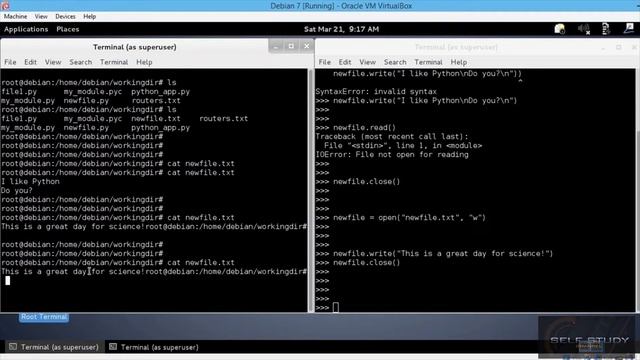The width and height of the screenshot is (640, 360).
Task: Click the left terminal title bar text
Action: [135, 47]
